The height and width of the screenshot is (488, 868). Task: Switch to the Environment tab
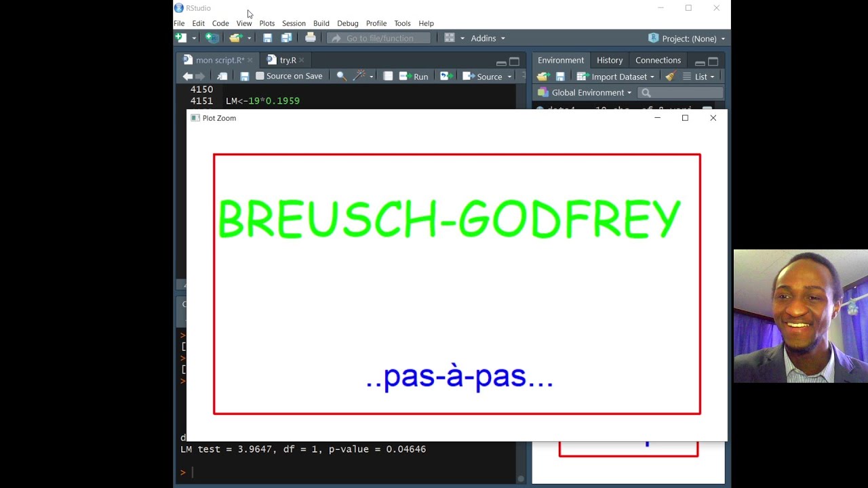click(x=561, y=60)
